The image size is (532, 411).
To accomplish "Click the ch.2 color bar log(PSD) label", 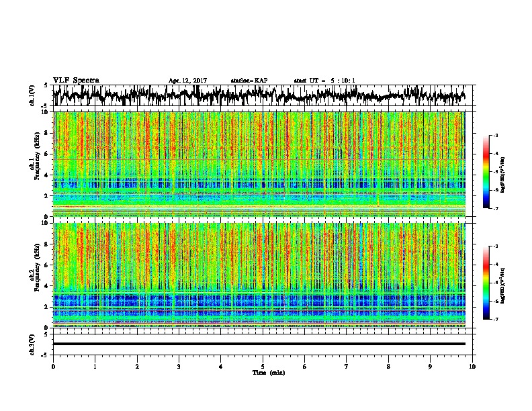I will coord(503,285).
